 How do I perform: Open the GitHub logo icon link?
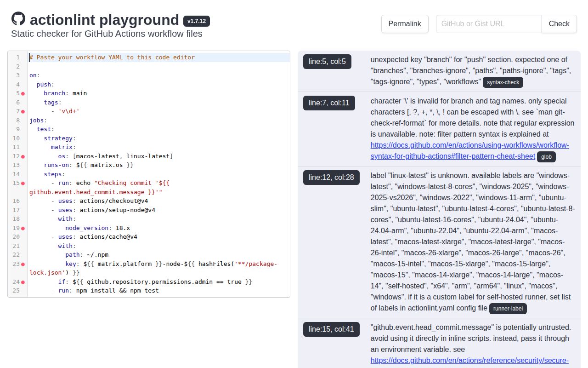[18, 19]
